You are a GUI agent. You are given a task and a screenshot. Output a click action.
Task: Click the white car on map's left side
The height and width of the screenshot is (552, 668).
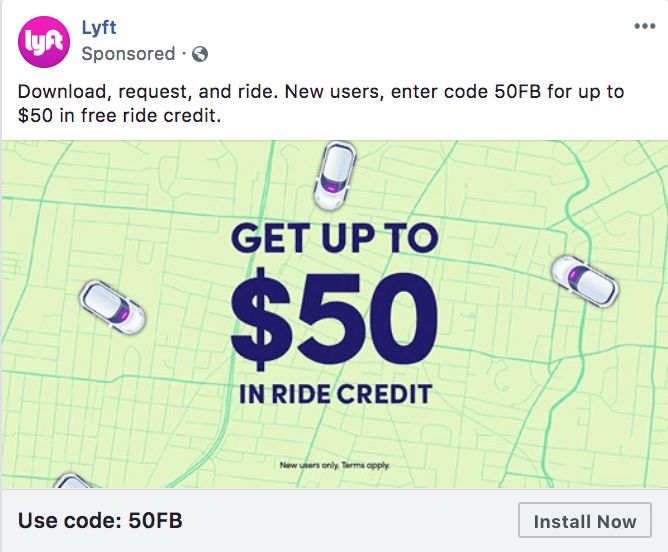112,307
